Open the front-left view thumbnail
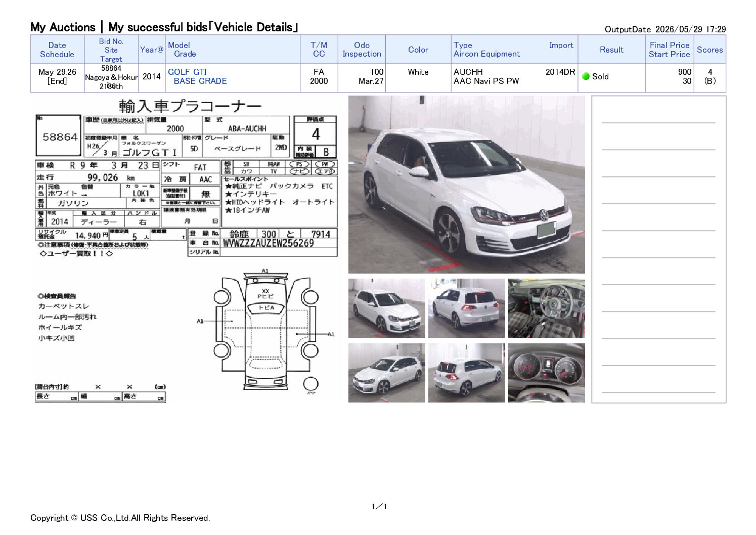This screenshot has height=535, width=756. [386, 308]
